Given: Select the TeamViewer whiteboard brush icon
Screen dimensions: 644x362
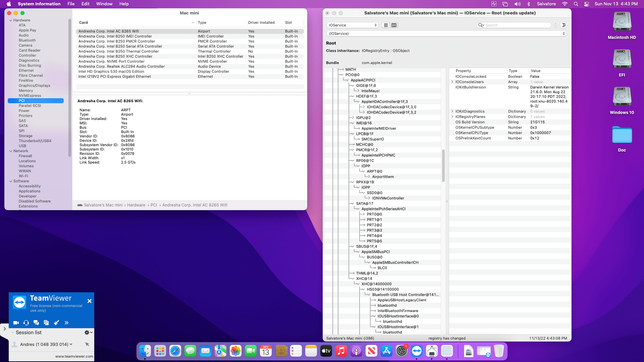Looking at the screenshot, I should (x=56, y=323).
